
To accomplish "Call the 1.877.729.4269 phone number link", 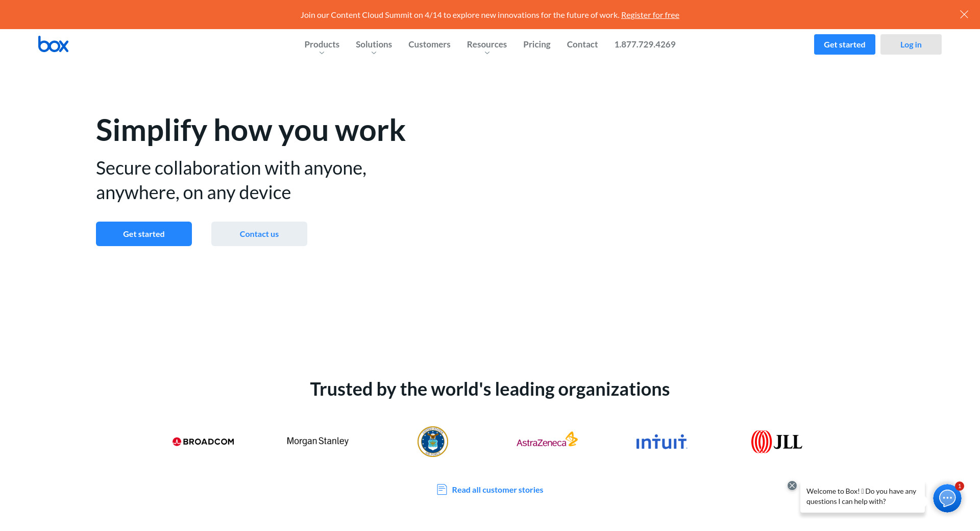I will point(645,44).
